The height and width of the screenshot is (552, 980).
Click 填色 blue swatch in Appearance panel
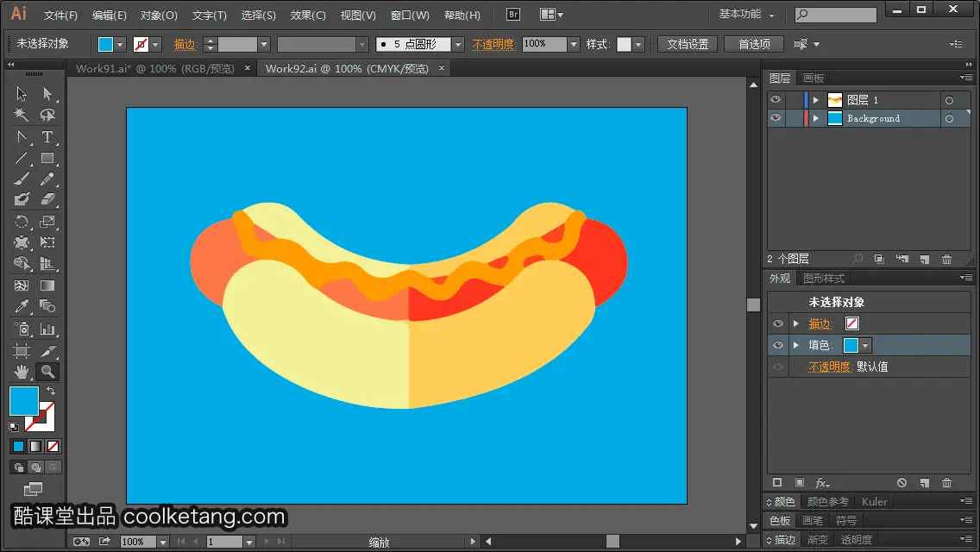[x=851, y=345]
